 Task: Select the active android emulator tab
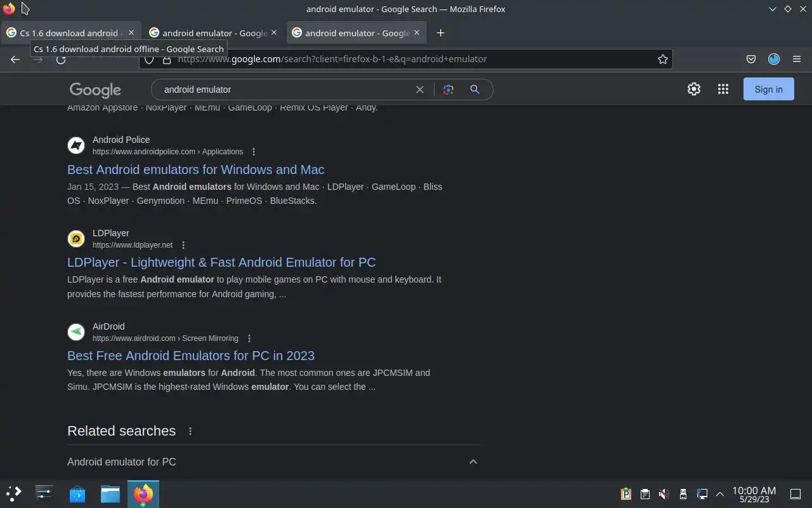(357, 32)
